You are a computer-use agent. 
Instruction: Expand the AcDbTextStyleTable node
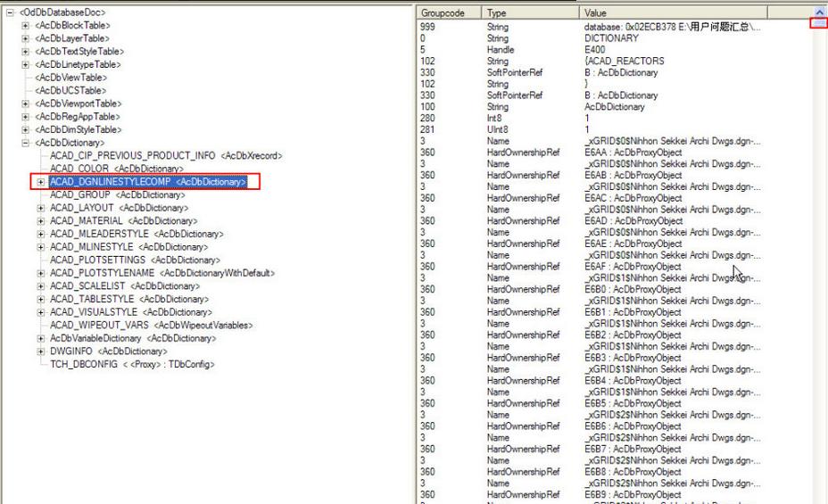[x=26, y=52]
